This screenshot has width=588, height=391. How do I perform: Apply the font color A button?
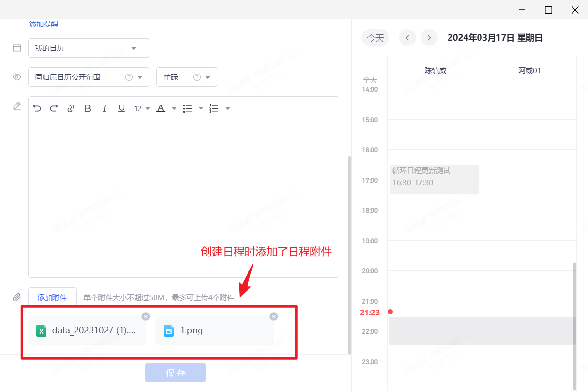pyautogui.click(x=161, y=108)
